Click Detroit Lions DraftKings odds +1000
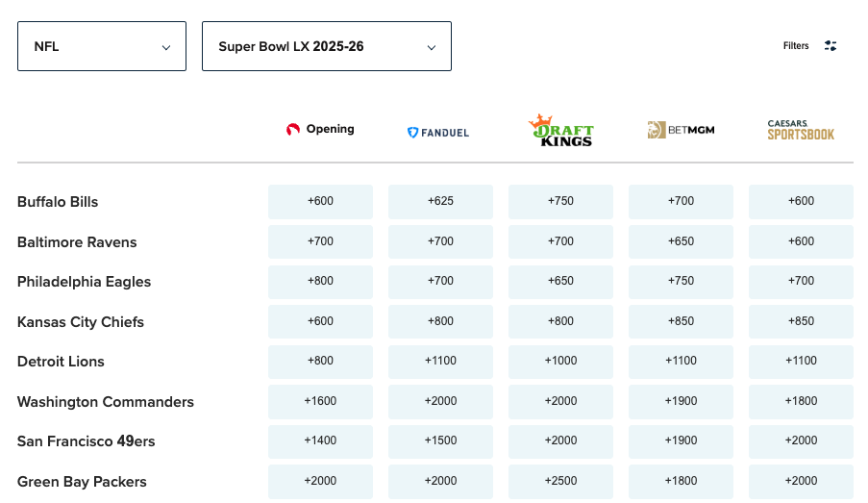 [x=560, y=362]
